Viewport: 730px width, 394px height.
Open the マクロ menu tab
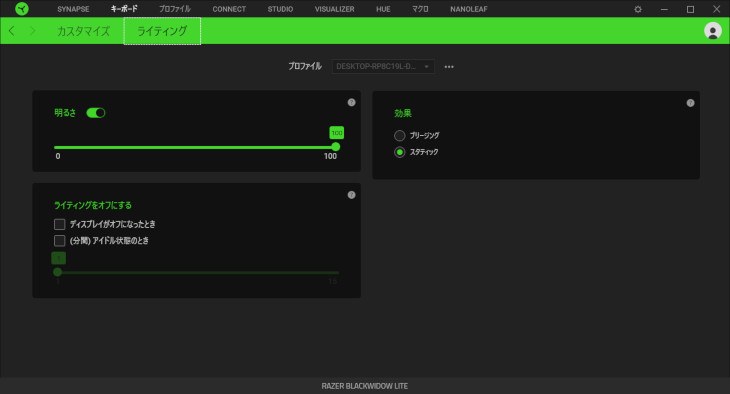pos(420,9)
